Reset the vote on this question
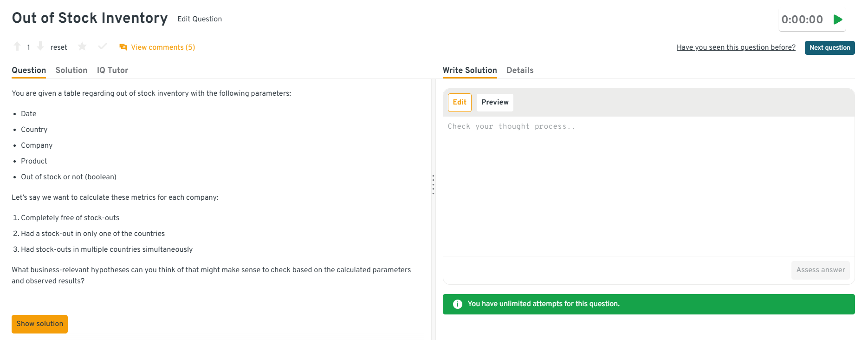The image size is (868, 340). click(x=59, y=47)
